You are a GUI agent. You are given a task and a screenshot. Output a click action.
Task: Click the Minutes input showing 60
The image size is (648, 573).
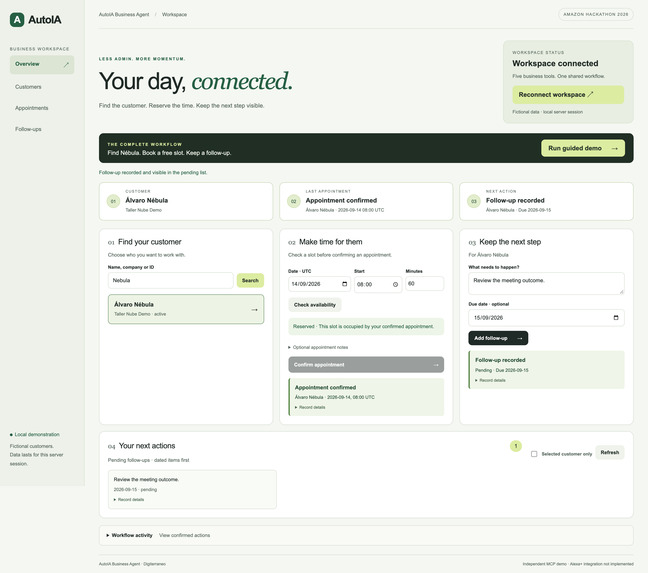click(x=424, y=284)
